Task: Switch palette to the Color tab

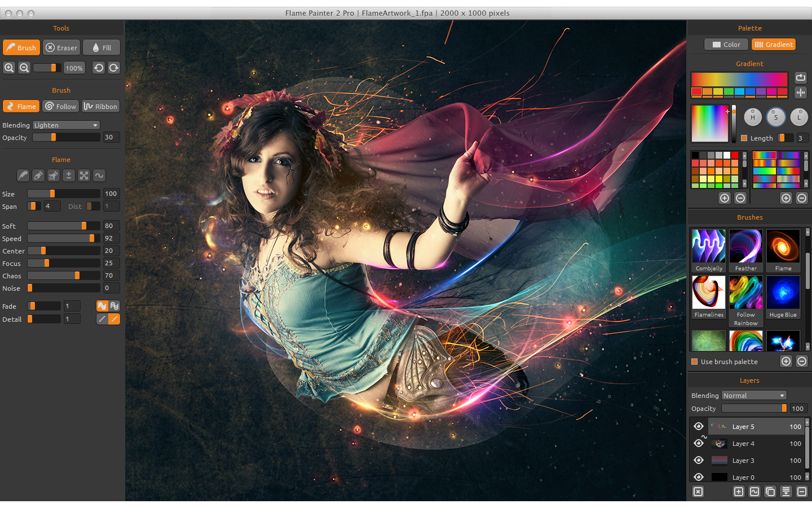Action: pos(726,45)
